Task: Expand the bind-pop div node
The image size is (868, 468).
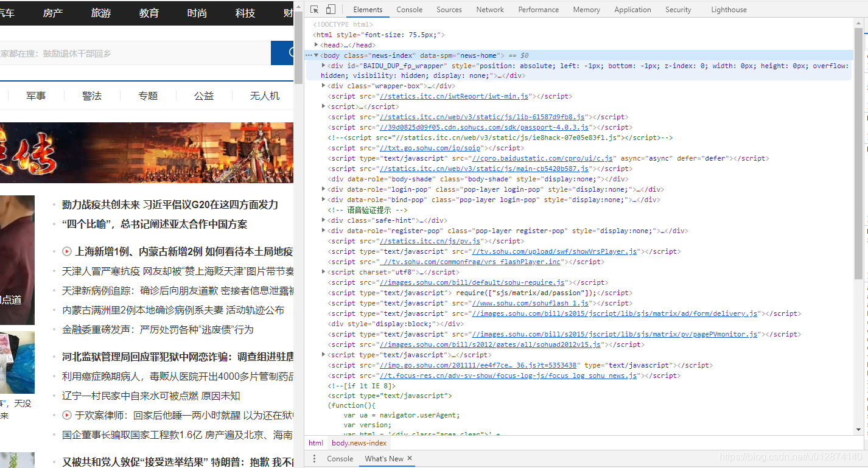Action: (x=324, y=200)
